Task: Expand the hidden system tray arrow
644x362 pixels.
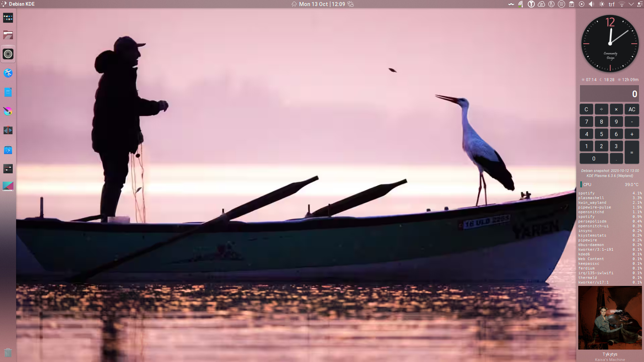Action: click(x=631, y=4)
